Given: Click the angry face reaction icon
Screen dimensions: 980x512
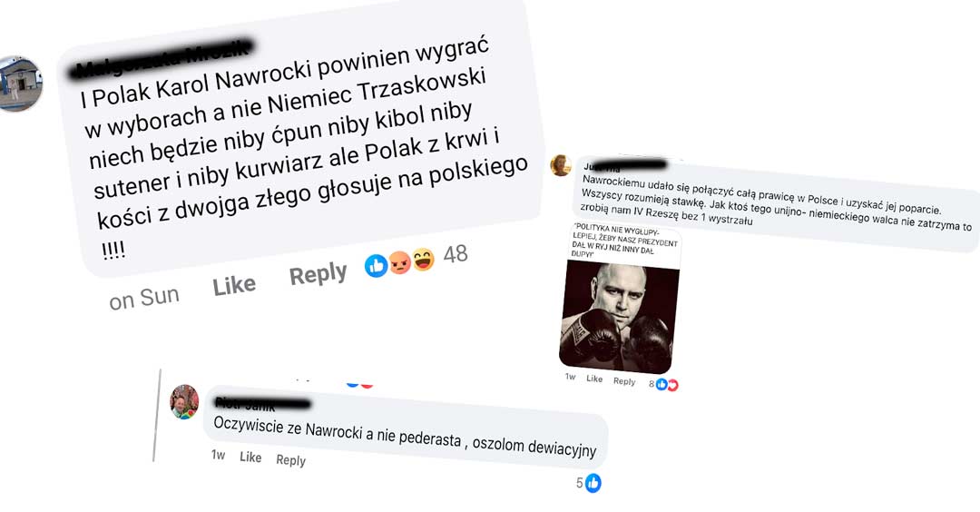Looking at the screenshot, I should [400, 262].
